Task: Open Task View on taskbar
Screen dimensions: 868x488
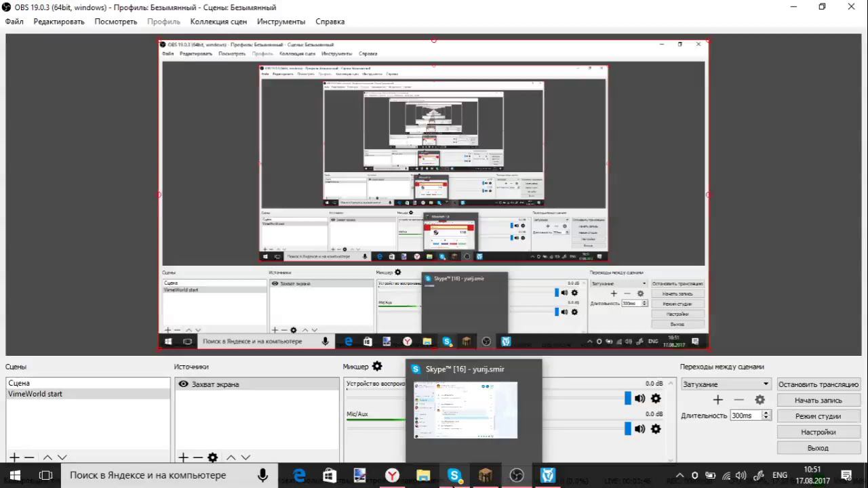Action: click(x=45, y=475)
